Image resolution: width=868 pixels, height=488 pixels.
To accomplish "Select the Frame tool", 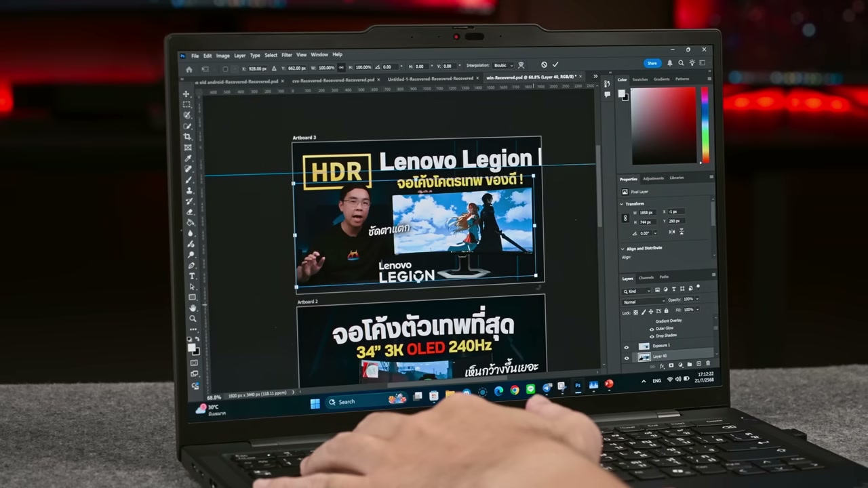I will (x=188, y=148).
